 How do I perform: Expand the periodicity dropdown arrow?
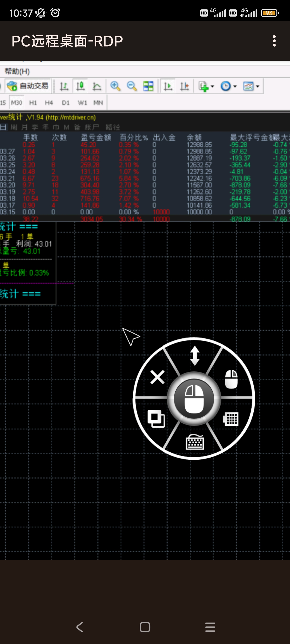(x=235, y=86)
